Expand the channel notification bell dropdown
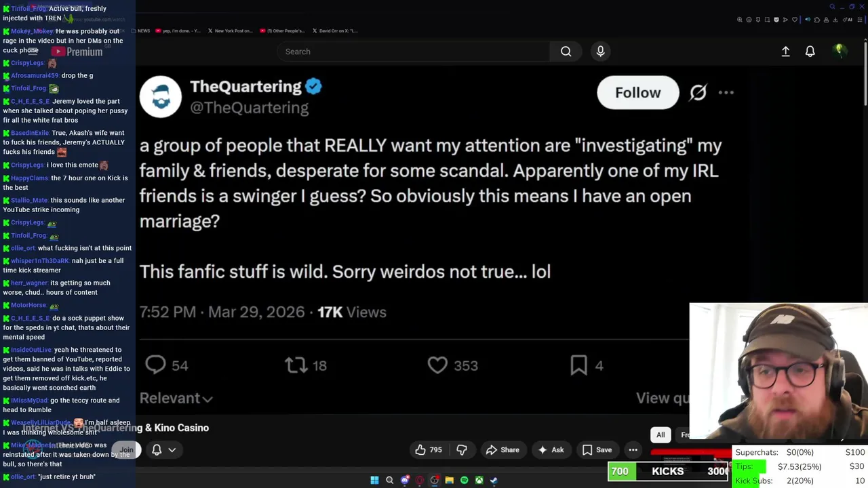Viewport: 868px width, 488px height. click(x=163, y=449)
